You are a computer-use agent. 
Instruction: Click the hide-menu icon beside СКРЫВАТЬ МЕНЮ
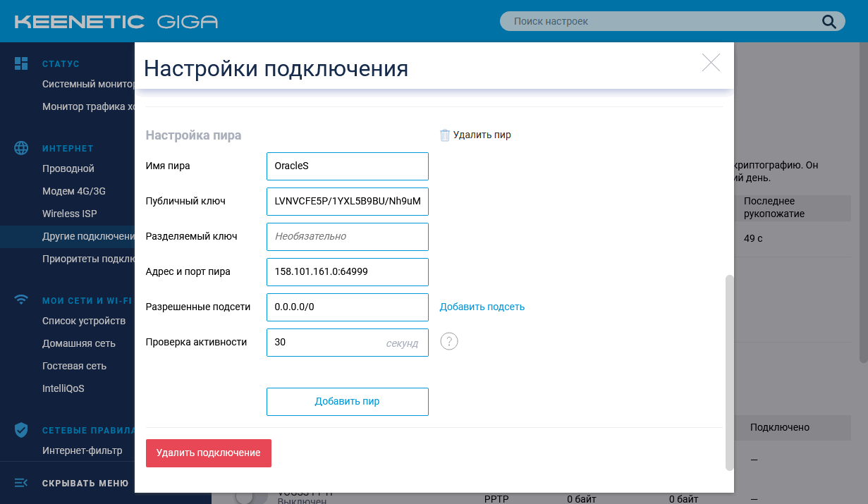tap(21, 483)
